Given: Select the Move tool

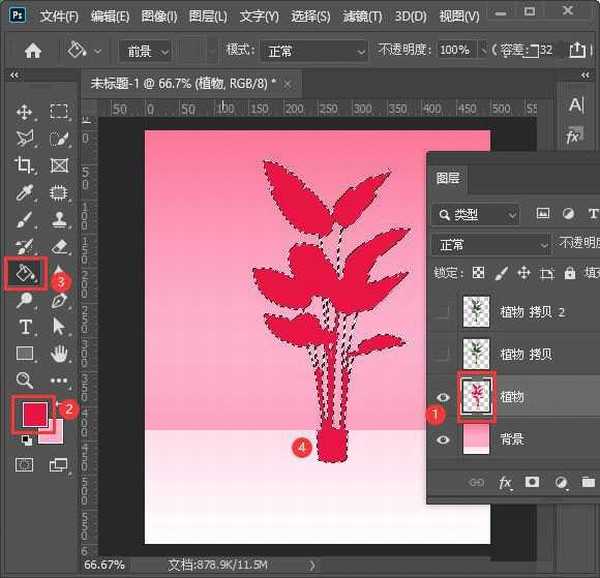Looking at the screenshot, I should (x=25, y=112).
